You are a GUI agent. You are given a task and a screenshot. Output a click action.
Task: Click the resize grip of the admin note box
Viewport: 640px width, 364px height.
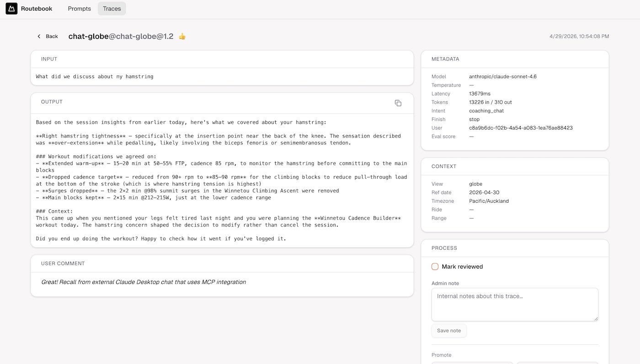tap(595, 318)
